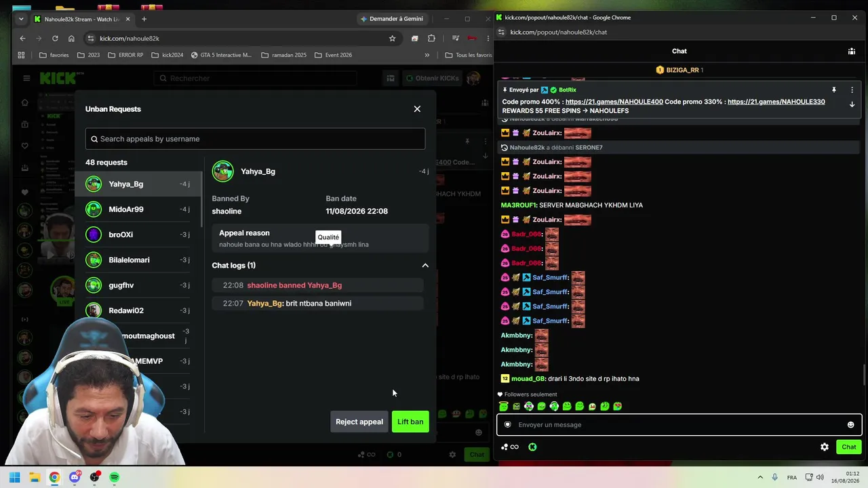Close the Nahoule82k Stream tab
Screen dimensions: 868x488
(127, 19)
